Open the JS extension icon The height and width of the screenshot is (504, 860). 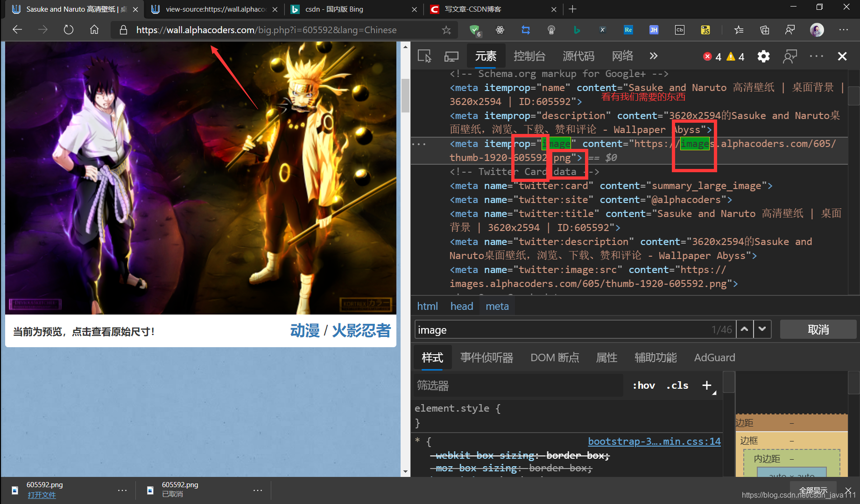pos(705,30)
